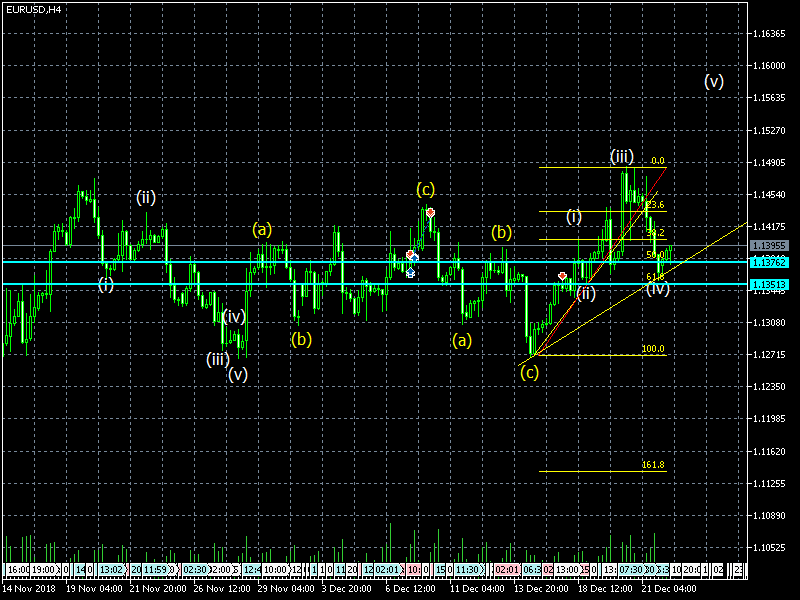Image resolution: width=800 pixels, height=600 pixels.
Task: Select the 11:59 event marker on time axis
Action: coord(154,569)
